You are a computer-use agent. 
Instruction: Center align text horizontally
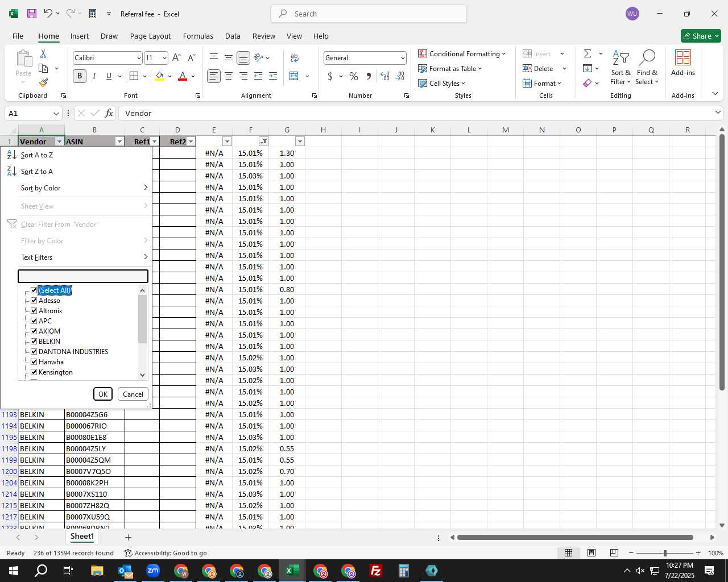229,76
